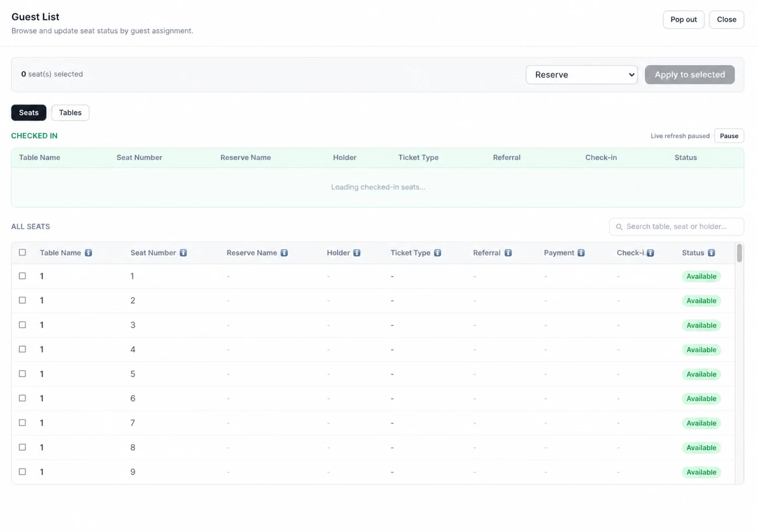Click the Pause live refresh button
The height and width of the screenshot is (532, 757).
coord(729,136)
